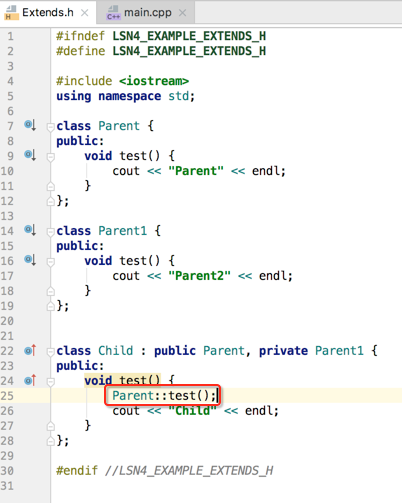This screenshot has width=402, height=503.
Task: Click the #endif directive on line 30
Action: tap(77, 471)
